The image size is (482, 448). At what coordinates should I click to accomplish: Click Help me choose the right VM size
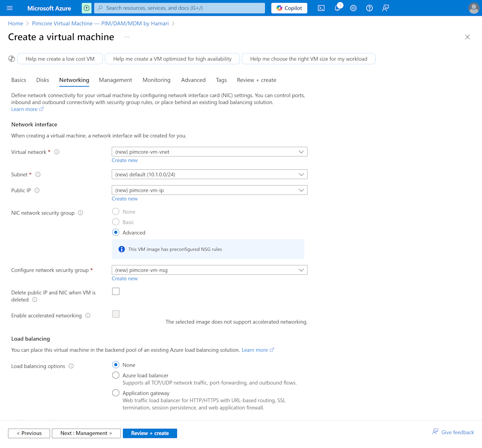pos(308,59)
